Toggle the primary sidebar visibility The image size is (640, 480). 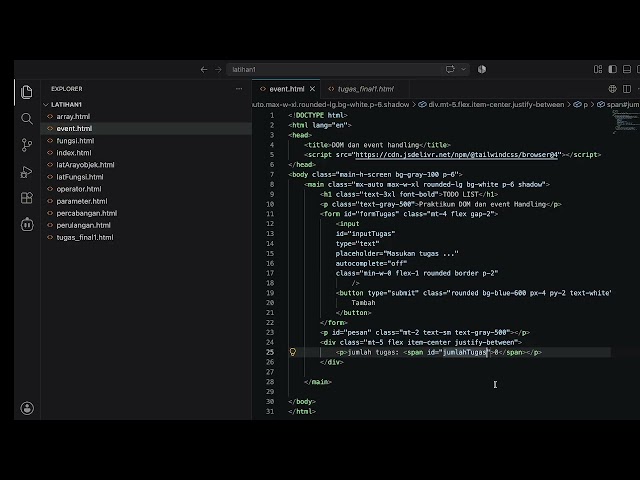(x=612, y=69)
